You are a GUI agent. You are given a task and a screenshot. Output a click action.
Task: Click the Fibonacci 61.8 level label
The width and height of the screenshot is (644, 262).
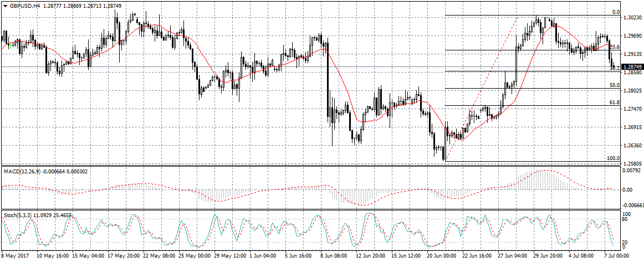click(614, 102)
